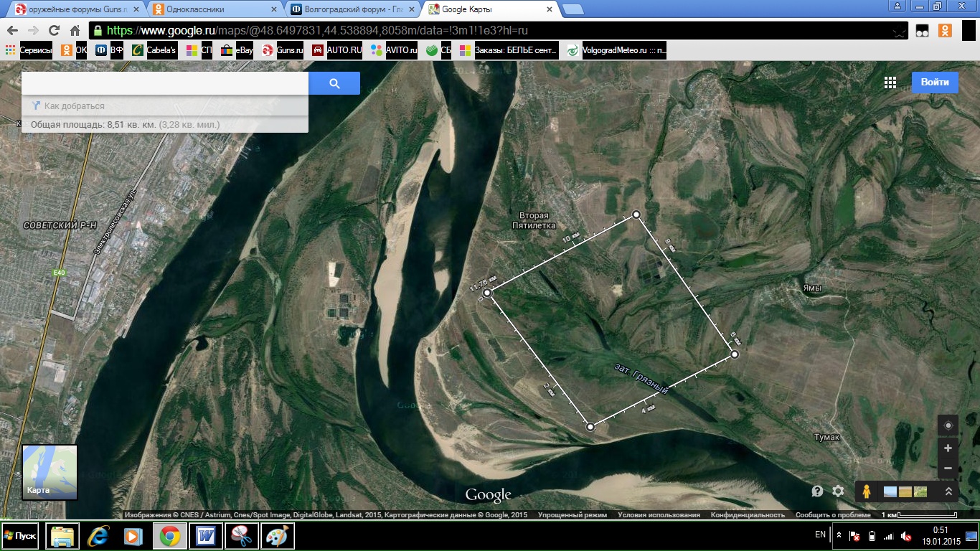Click the my location target icon
The height and width of the screenshot is (551, 980).
point(948,425)
